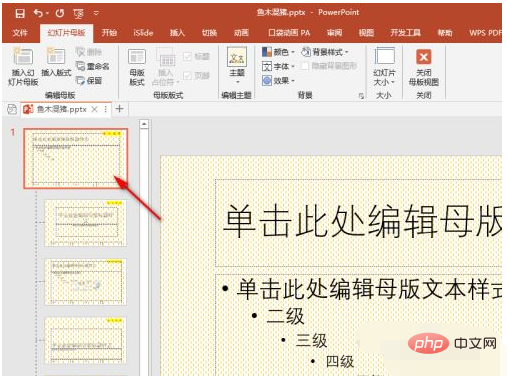Open the 效果 theme effects dropdown
Image resolution: width=507 pixels, height=376 pixels.
pyautogui.click(x=278, y=81)
